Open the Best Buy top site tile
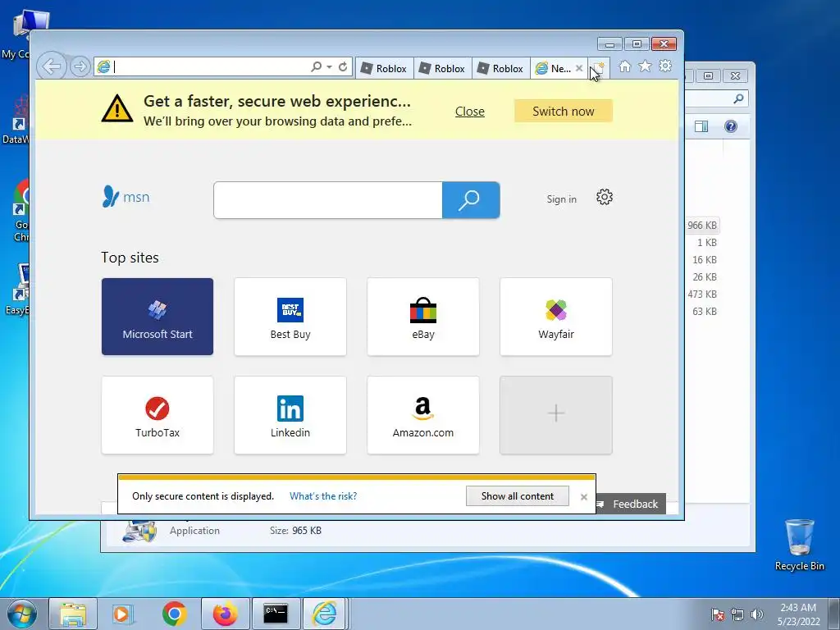This screenshot has height=630, width=840. click(290, 317)
